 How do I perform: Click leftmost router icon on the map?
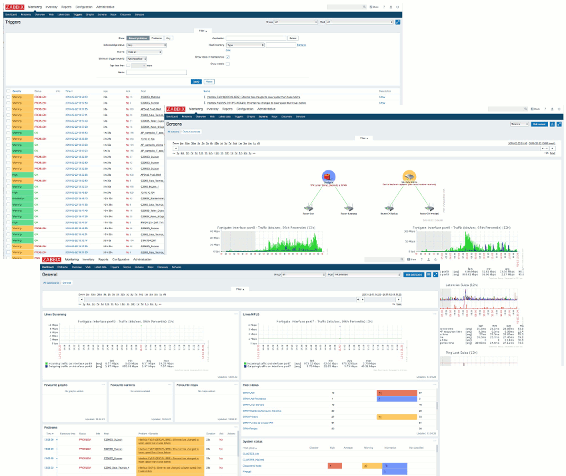[x=309, y=208]
